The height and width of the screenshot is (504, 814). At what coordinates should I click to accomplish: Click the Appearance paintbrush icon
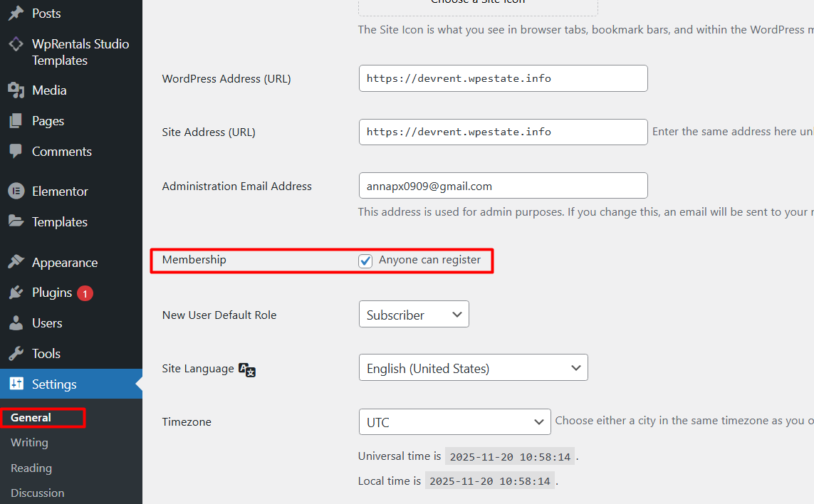(16, 263)
